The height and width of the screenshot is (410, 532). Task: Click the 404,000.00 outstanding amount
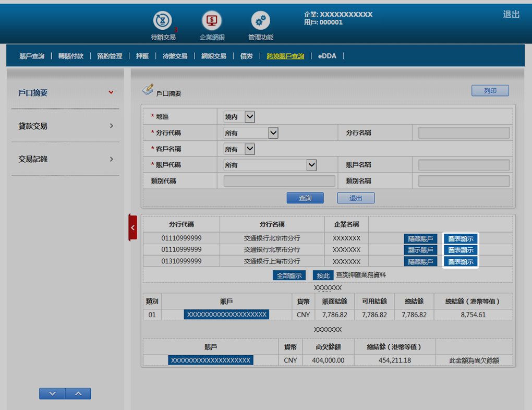(328, 360)
